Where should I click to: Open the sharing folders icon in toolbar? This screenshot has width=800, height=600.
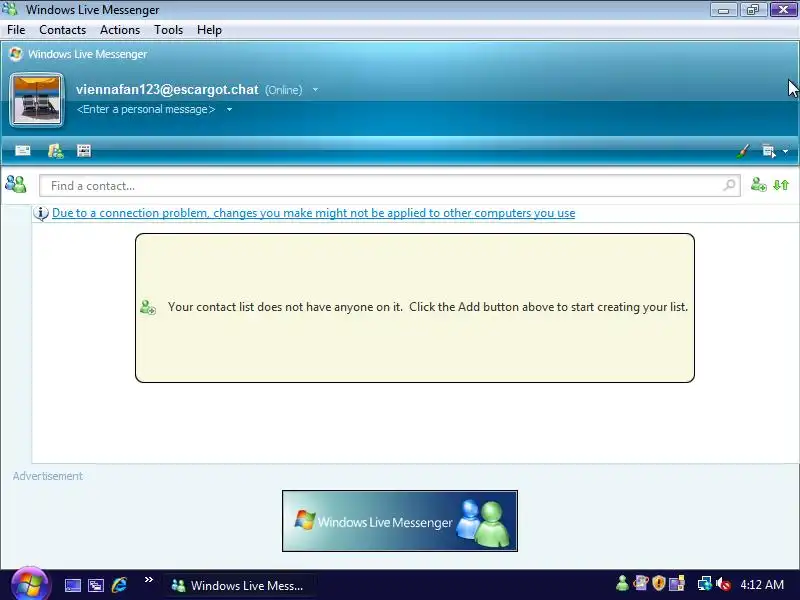point(56,151)
